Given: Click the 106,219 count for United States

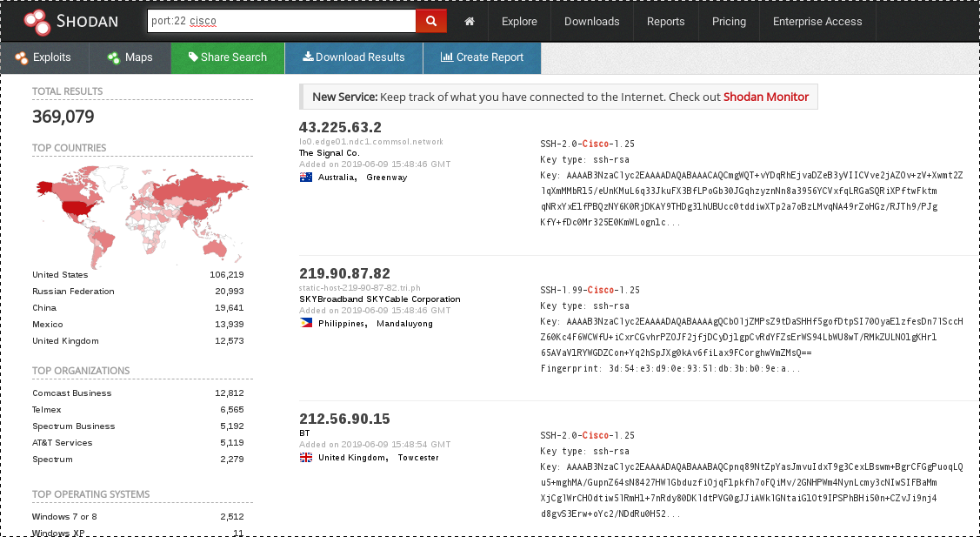Looking at the screenshot, I should point(227,275).
